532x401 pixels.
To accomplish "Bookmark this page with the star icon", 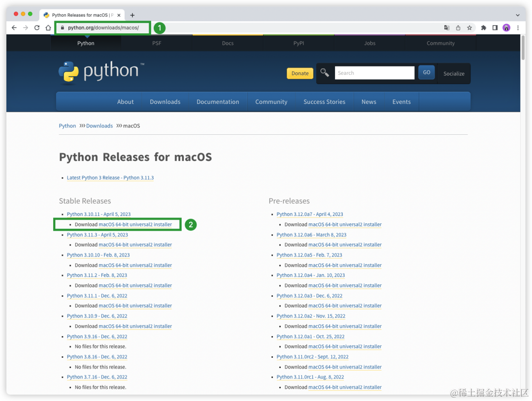I will pyautogui.click(x=468, y=28).
